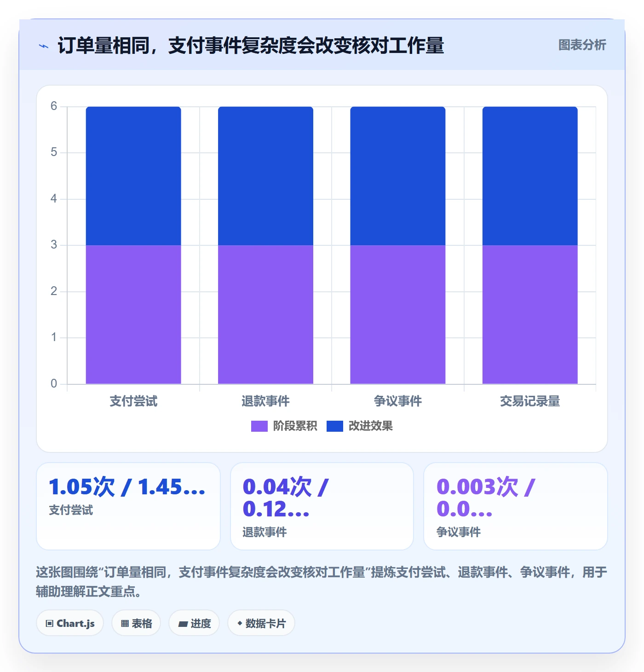Click the blue bar segment for 交易记录量
The image size is (644, 672).
coord(530,176)
